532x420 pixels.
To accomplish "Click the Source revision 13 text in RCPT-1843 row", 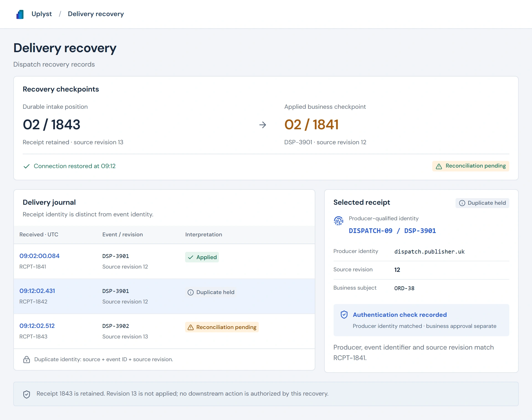I will [125, 336].
